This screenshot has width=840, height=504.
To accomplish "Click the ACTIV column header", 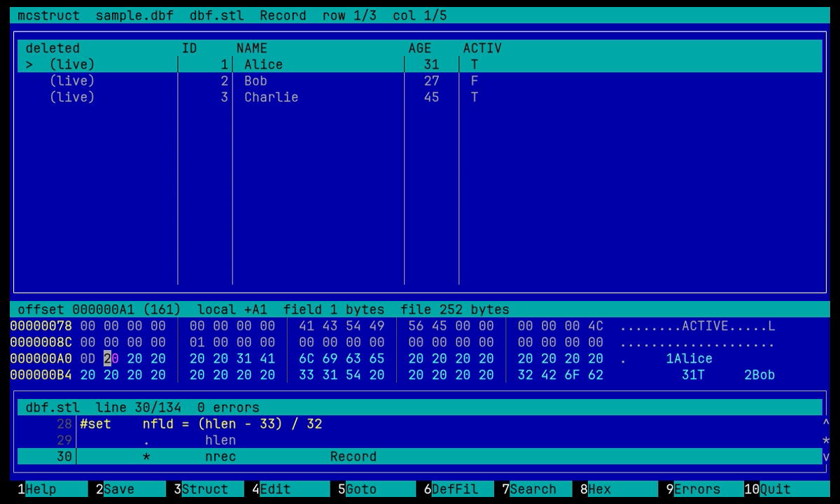I will (x=482, y=48).
